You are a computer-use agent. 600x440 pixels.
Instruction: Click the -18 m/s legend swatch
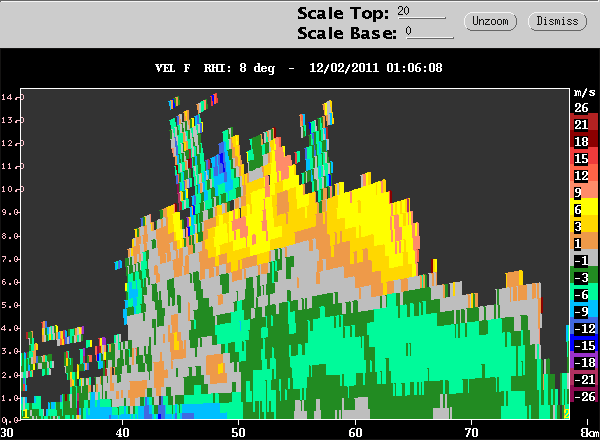tap(580, 362)
